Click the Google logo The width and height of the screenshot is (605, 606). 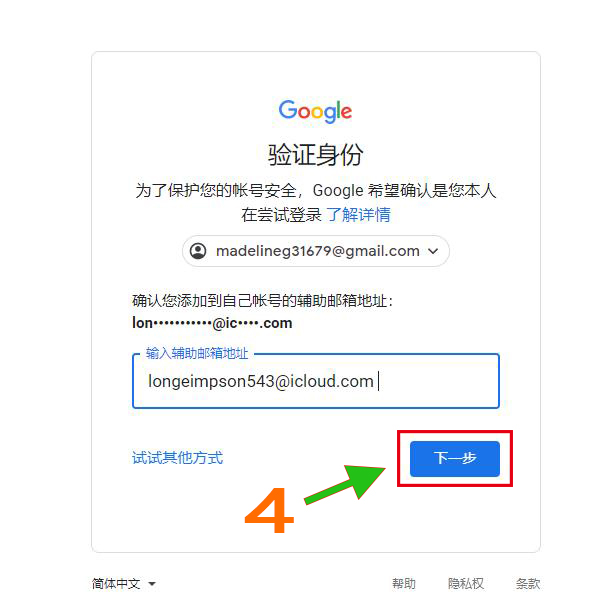[x=315, y=111]
